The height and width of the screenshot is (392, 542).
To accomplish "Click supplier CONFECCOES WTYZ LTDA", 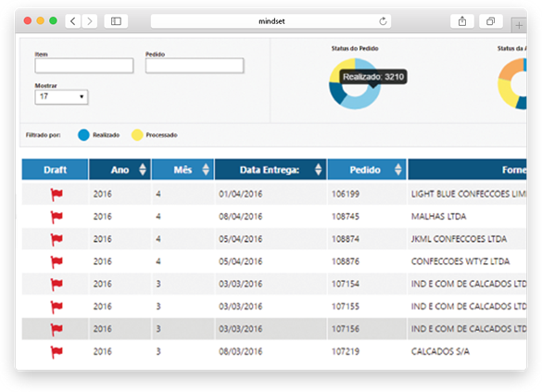I will [x=460, y=261].
